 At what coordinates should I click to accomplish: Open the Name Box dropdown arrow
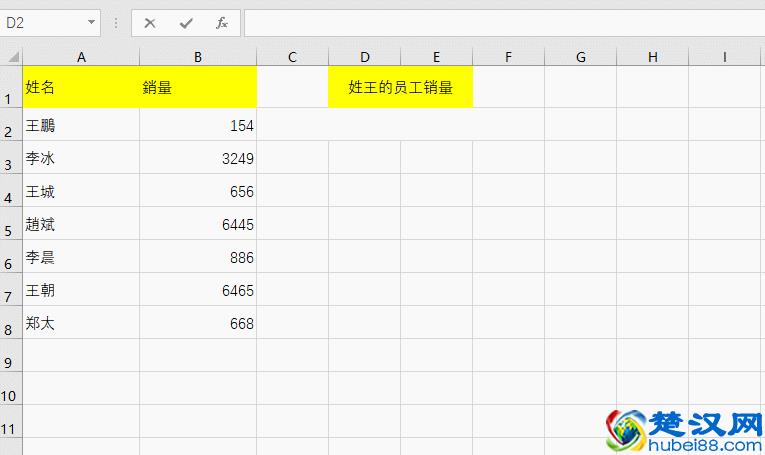tap(91, 22)
